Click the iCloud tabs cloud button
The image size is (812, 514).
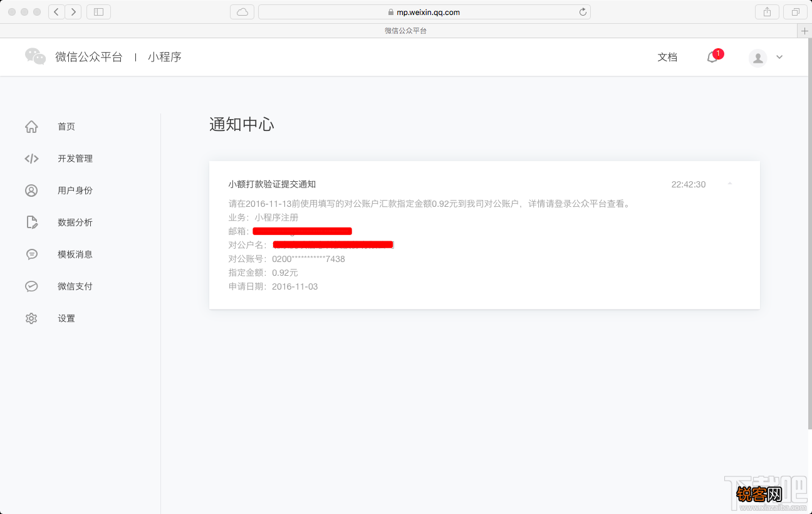click(x=242, y=12)
